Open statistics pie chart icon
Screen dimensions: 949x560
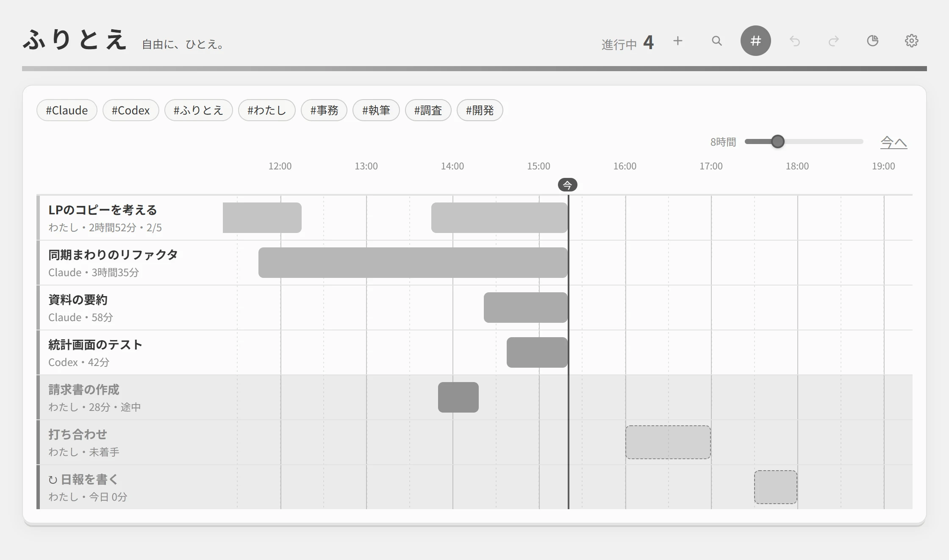tap(873, 41)
